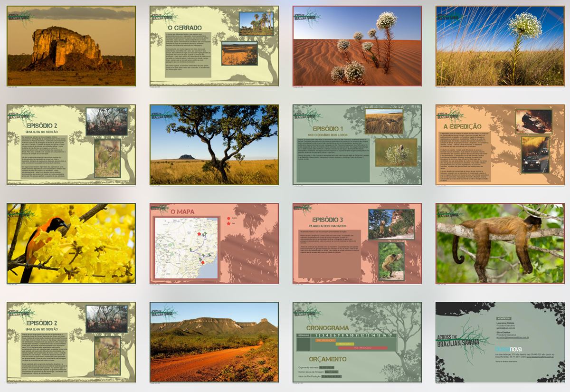Screen dimensions: 570x392
Task: Click the orange Pré-Produção schedule bar
Action: point(325,340)
